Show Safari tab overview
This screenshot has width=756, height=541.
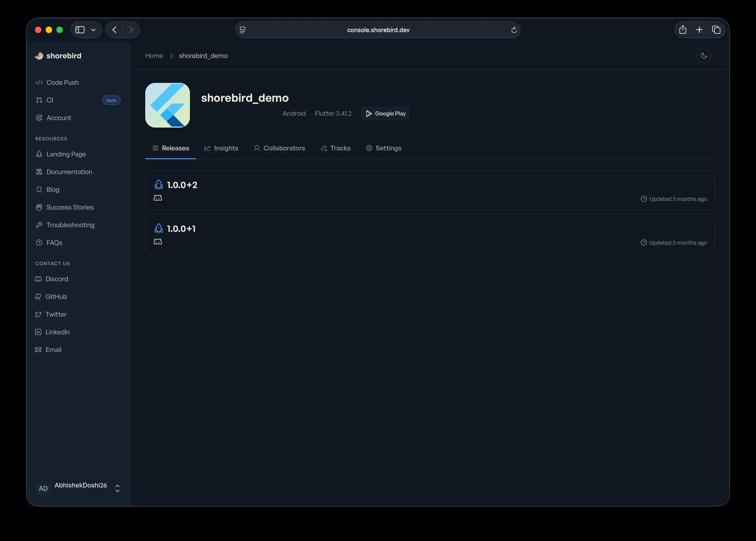point(716,30)
